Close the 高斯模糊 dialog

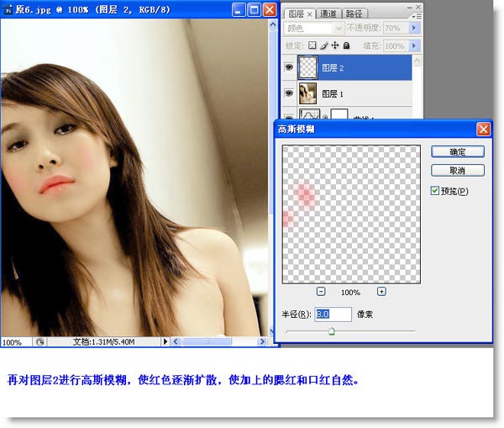(x=483, y=129)
